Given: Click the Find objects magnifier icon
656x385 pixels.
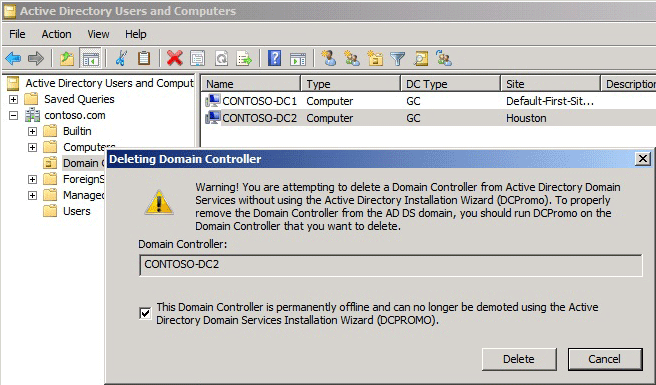Looking at the screenshot, I should point(420,58).
